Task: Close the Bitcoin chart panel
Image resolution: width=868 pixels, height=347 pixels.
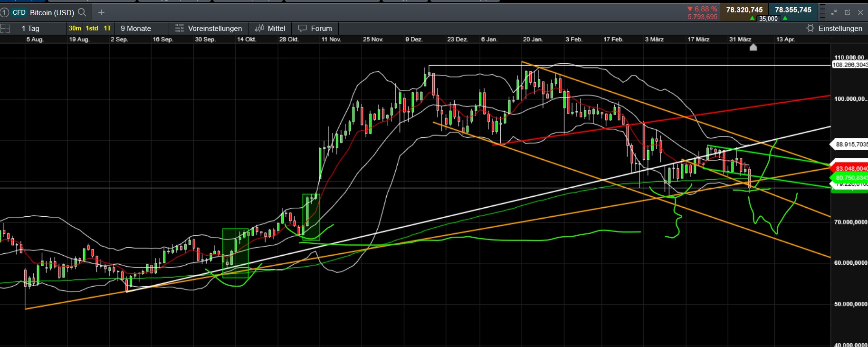Action: pyautogui.click(x=860, y=12)
